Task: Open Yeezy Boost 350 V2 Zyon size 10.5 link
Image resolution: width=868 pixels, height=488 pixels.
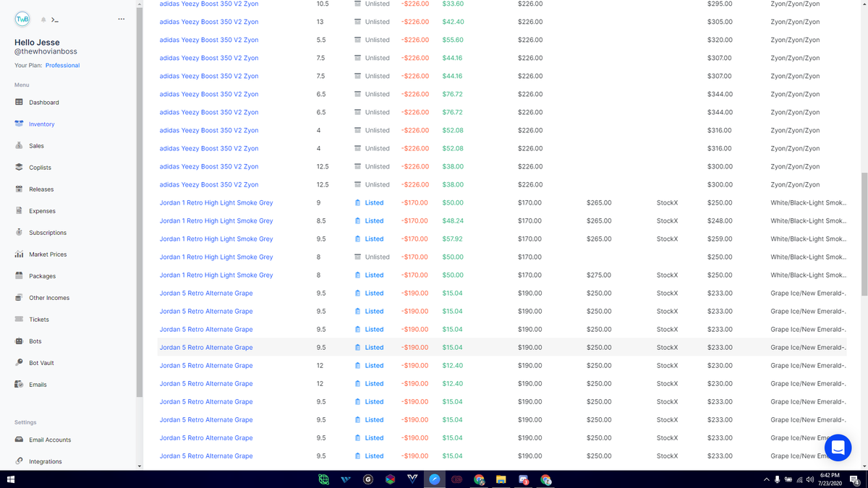Action: [208, 4]
